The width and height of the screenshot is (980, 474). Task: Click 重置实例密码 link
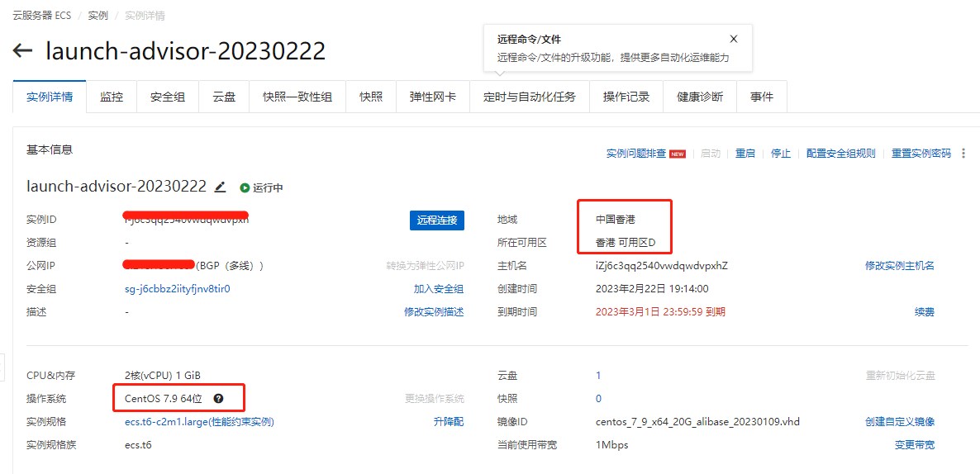tap(921, 154)
